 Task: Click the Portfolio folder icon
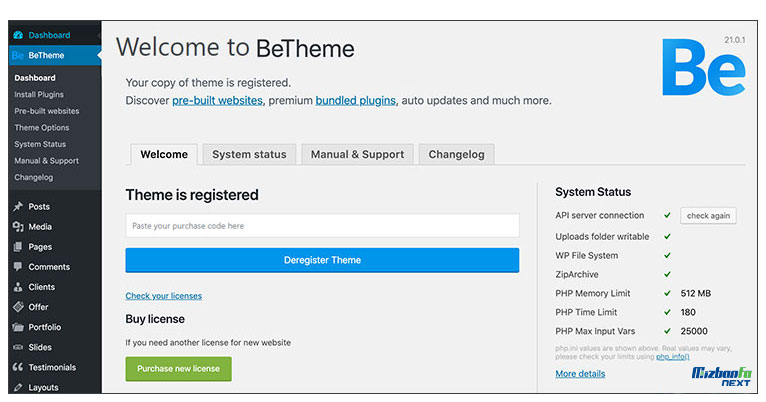[x=18, y=327]
